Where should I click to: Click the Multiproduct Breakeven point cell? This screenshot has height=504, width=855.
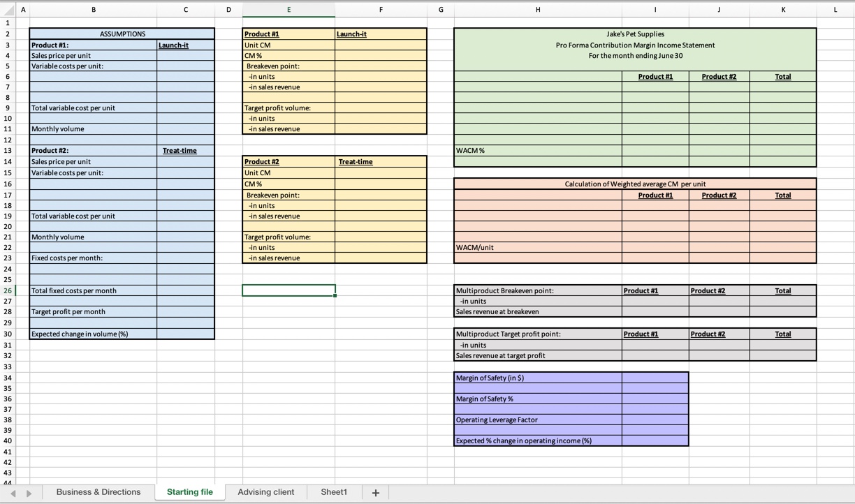pos(537,290)
